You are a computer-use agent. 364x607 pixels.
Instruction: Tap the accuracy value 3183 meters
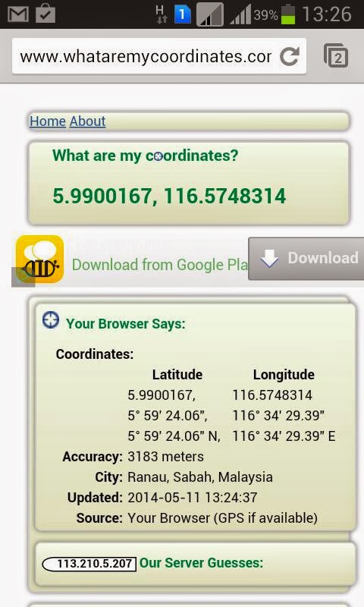coord(165,457)
